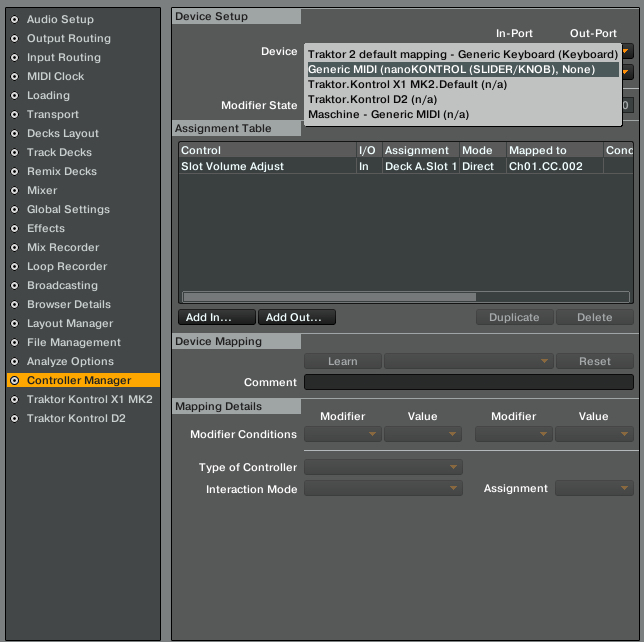Select Traktor.Kontrol X1 MK2.Default device
Image resolution: width=644 pixels, height=642 pixels.
(463, 84)
